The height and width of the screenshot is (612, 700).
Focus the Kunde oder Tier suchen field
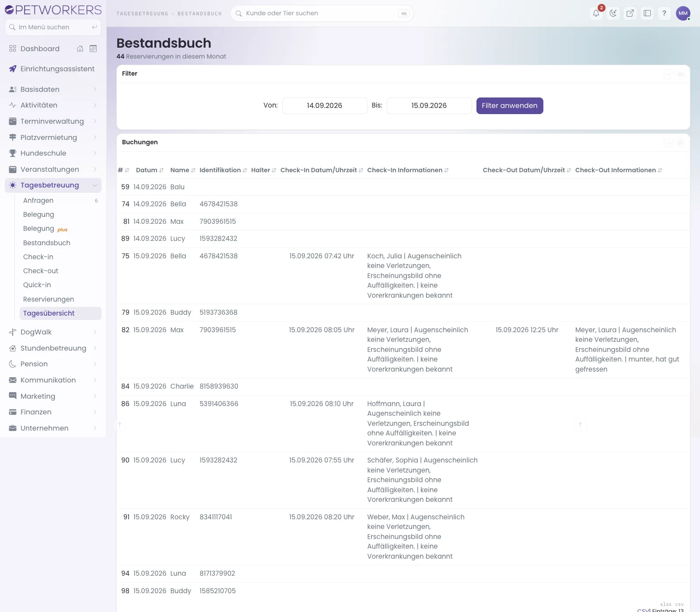[322, 13]
